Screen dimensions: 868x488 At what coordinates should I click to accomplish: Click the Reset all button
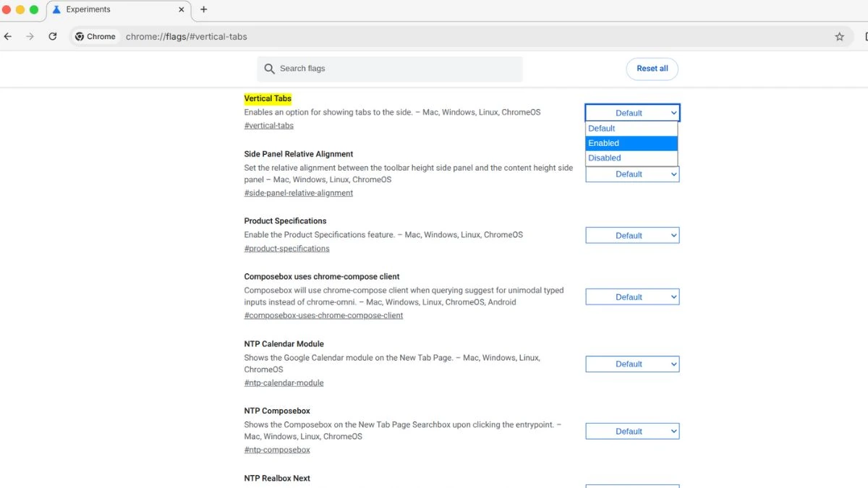[x=651, y=69]
